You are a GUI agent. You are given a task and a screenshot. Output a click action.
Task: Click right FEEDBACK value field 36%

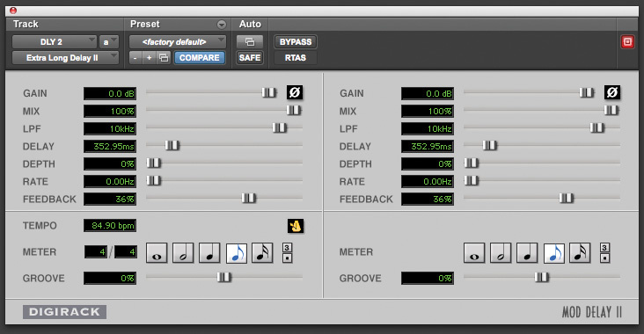pyautogui.click(x=428, y=199)
